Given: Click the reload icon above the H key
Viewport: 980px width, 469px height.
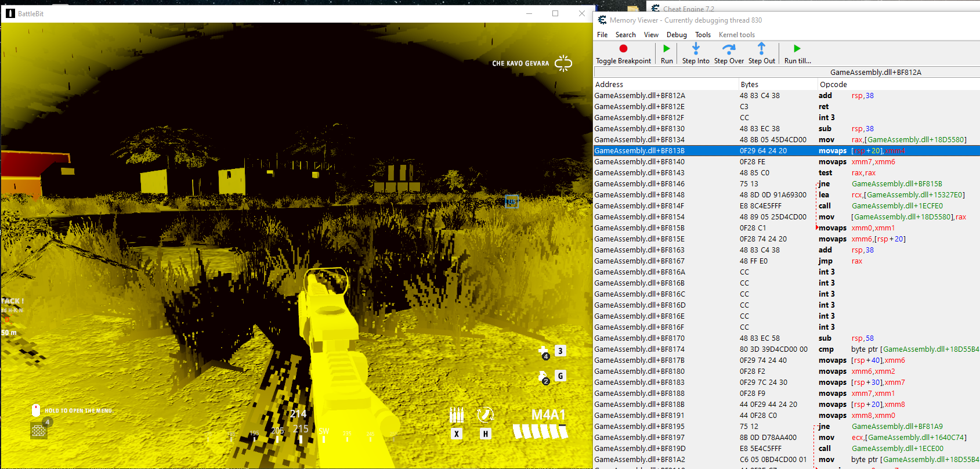Looking at the screenshot, I should point(485,415).
